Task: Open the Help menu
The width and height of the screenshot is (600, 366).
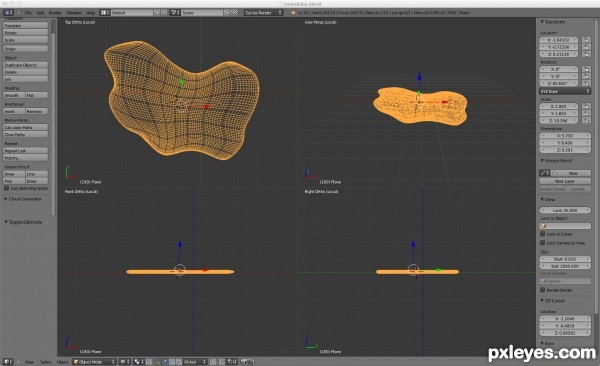Action: tap(90, 13)
